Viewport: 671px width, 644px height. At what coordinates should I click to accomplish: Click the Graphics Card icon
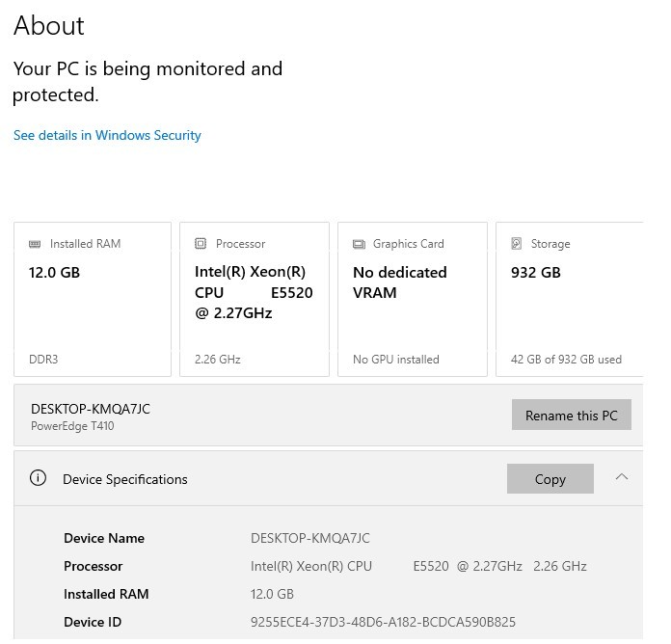[x=359, y=244]
